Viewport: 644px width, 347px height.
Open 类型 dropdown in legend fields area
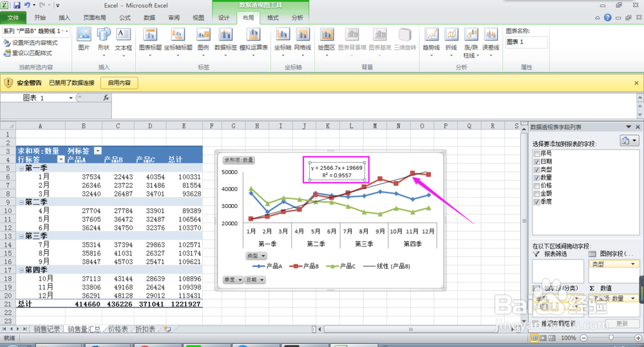coord(632,265)
